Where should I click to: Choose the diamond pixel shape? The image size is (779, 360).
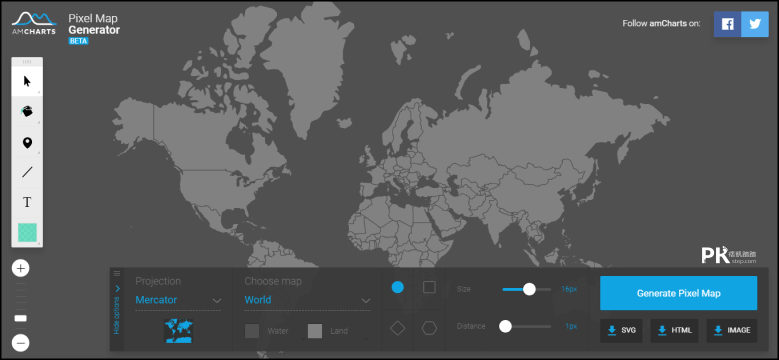pos(397,328)
